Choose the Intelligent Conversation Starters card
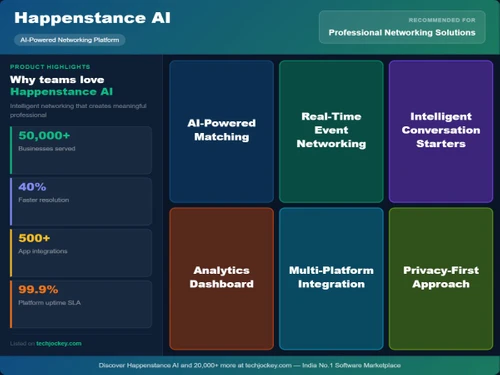 [441, 131]
